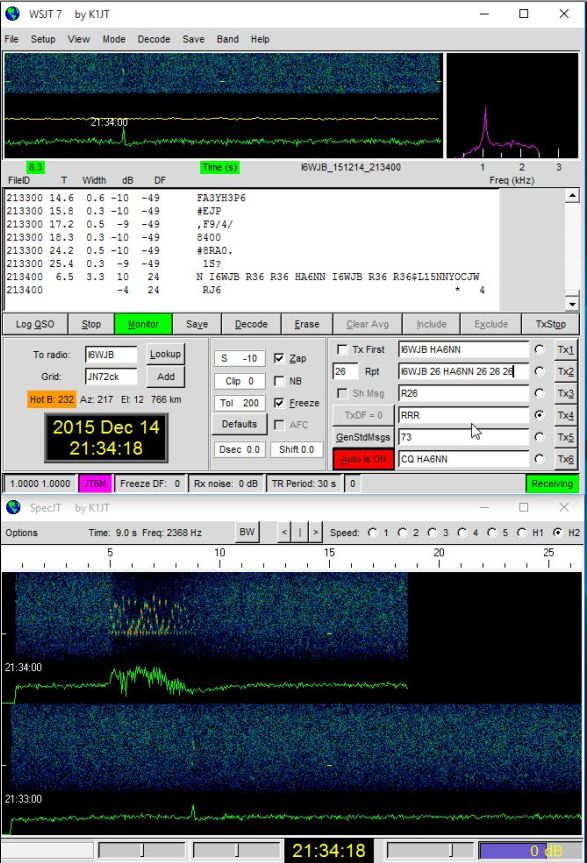Open the Band menu
587x863 pixels.
point(227,39)
